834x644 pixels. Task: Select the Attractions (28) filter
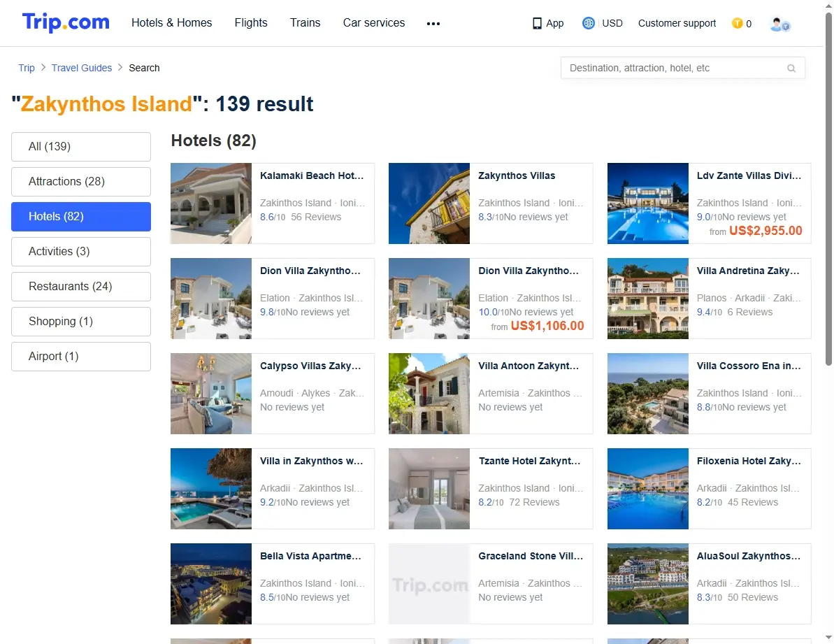pos(81,182)
